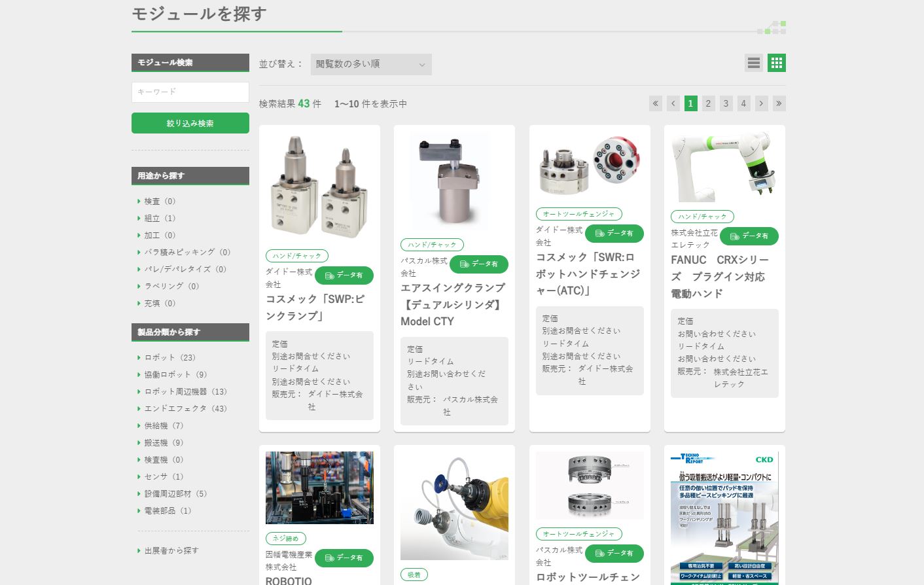Image resolution: width=924 pixels, height=585 pixels.
Task: Go back to the previous page arrow
Action: pos(673,103)
